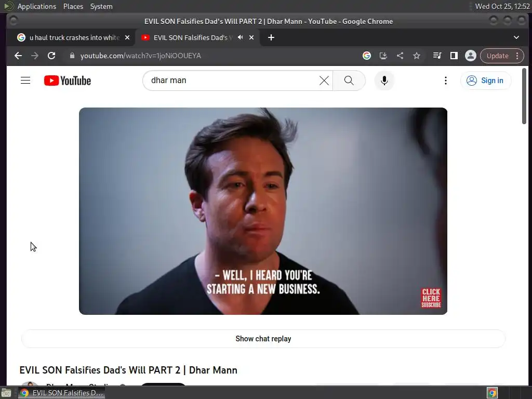Click the Google icon in the toolbar

pyautogui.click(x=366, y=56)
